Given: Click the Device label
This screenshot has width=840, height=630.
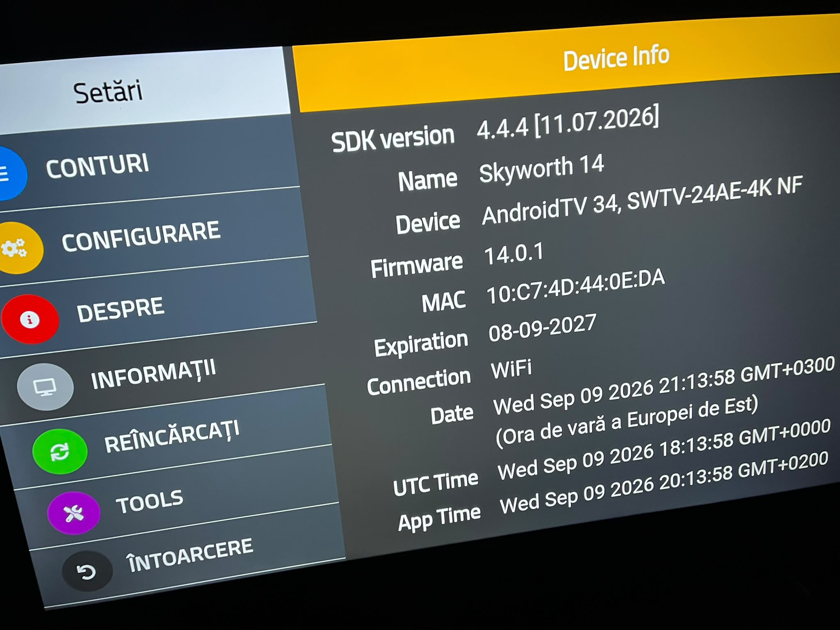Looking at the screenshot, I should (x=428, y=224).
